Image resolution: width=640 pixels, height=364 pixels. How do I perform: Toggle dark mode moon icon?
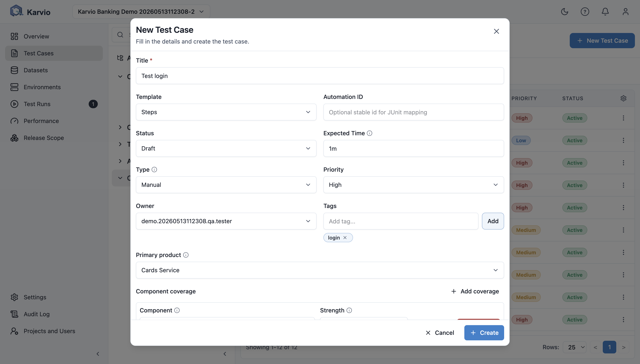(x=564, y=11)
